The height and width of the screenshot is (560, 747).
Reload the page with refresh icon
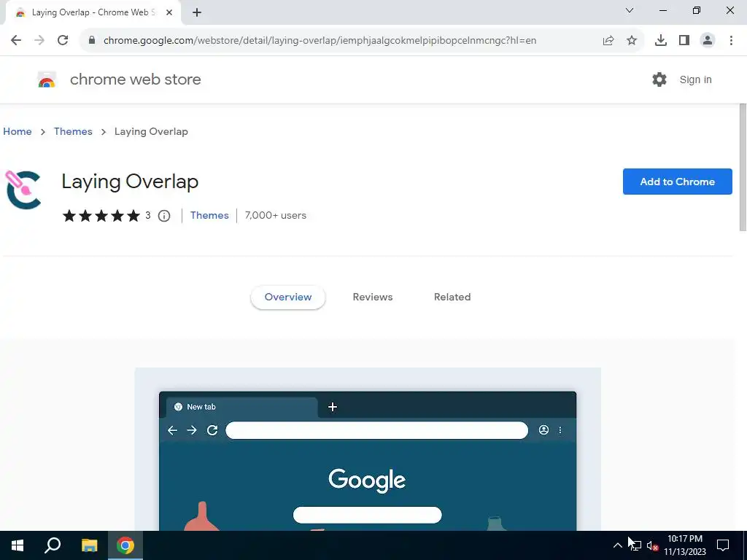coord(63,41)
